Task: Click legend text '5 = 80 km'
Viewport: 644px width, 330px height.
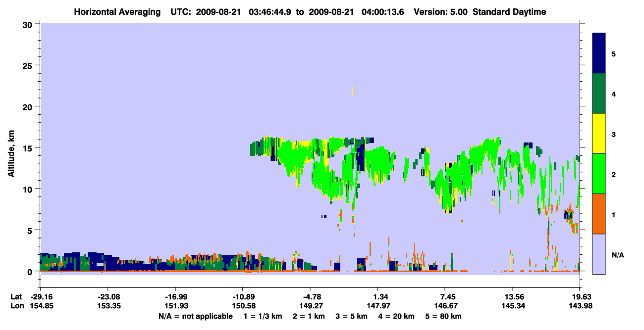Action: click(x=444, y=316)
